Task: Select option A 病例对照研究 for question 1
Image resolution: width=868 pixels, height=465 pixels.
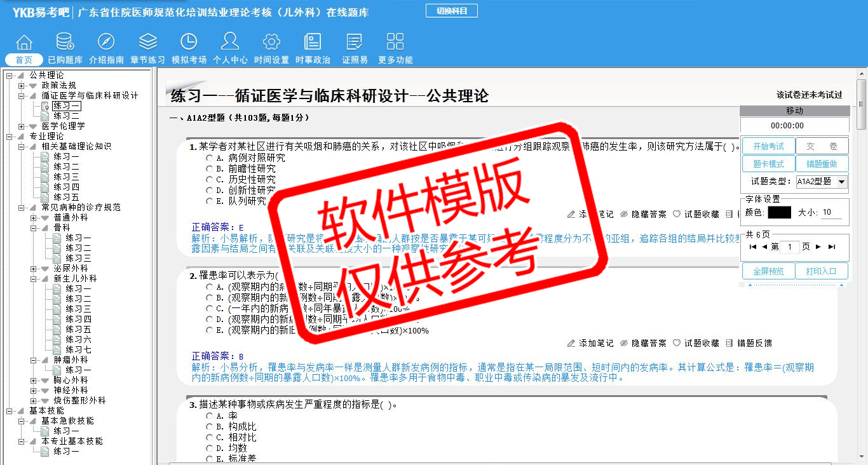Action: (x=210, y=158)
